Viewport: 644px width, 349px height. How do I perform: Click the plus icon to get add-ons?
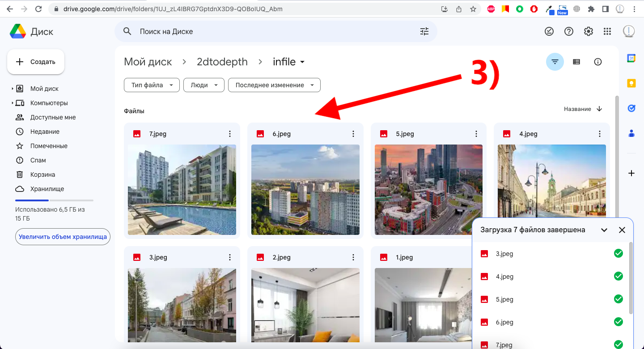coord(631,173)
